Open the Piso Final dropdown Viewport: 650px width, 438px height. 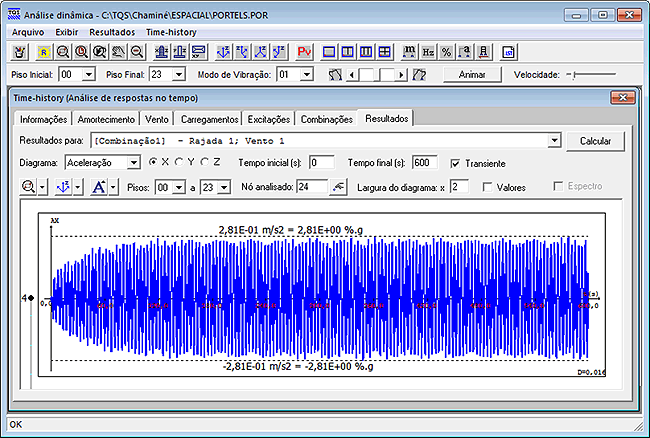click(179, 75)
